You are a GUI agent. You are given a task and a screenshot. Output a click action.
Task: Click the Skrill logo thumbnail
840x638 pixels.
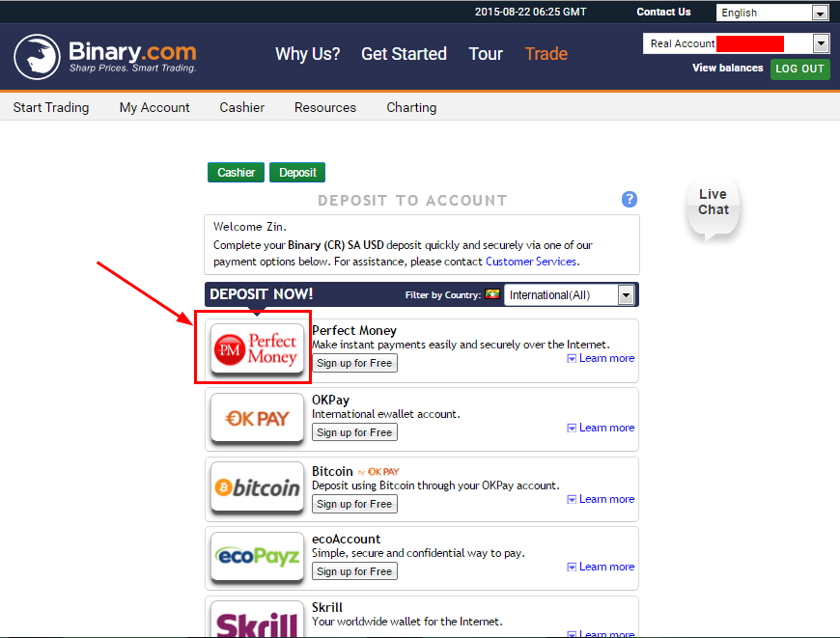tap(257, 620)
